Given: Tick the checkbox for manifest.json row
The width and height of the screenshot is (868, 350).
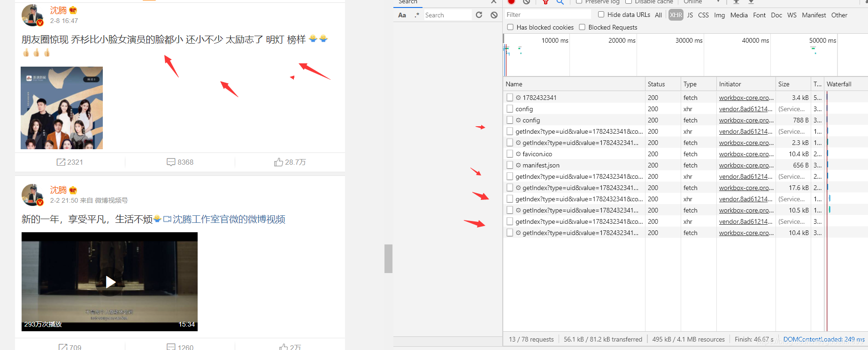Looking at the screenshot, I should [510, 165].
